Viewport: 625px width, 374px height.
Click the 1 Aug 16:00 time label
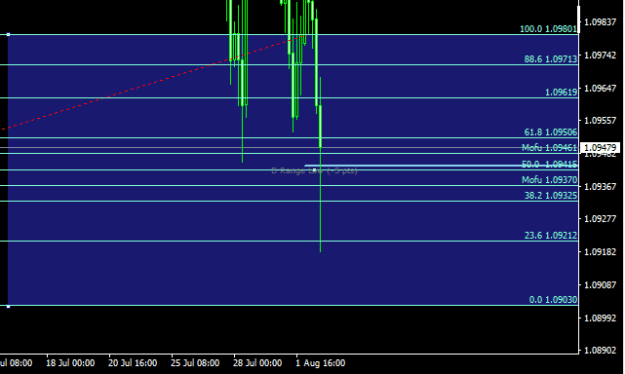pos(320,363)
